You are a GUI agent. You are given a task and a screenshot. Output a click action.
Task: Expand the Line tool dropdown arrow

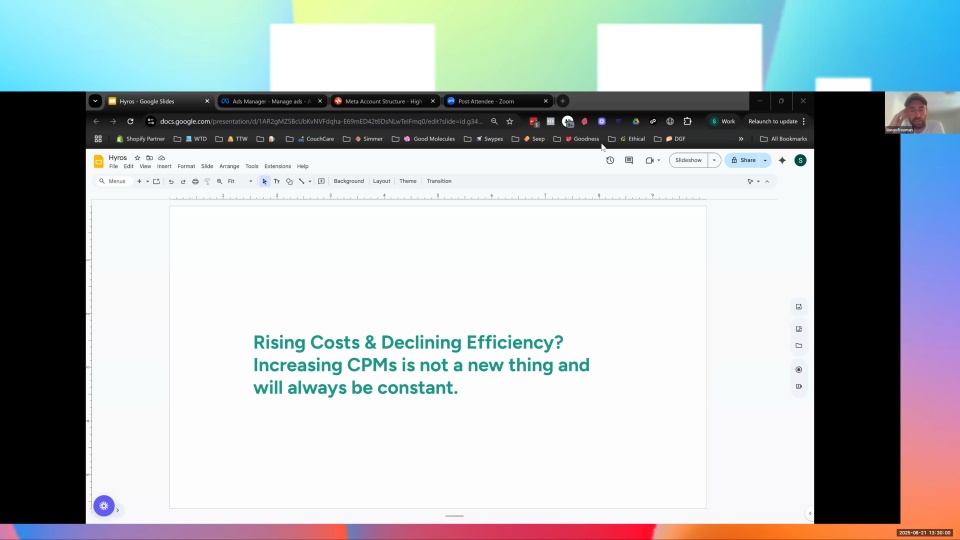tap(310, 181)
